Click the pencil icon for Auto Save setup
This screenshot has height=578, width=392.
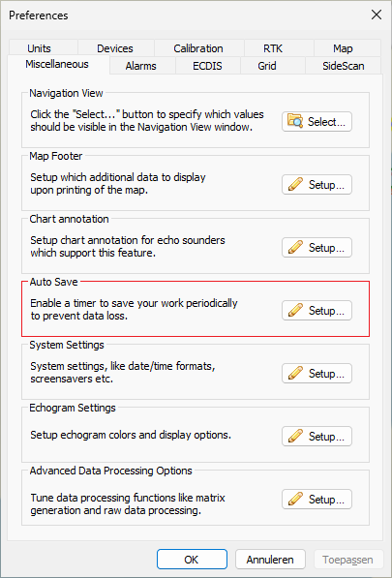(296, 311)
